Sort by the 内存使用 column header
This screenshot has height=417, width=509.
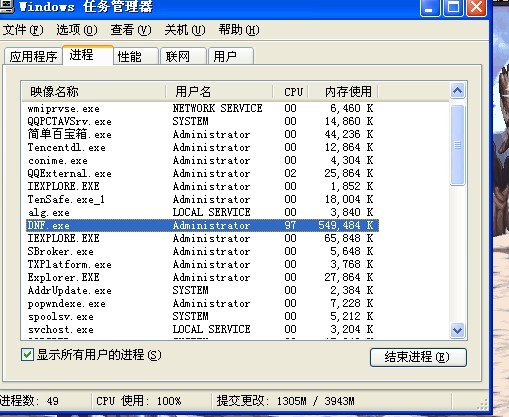(343, 91)
